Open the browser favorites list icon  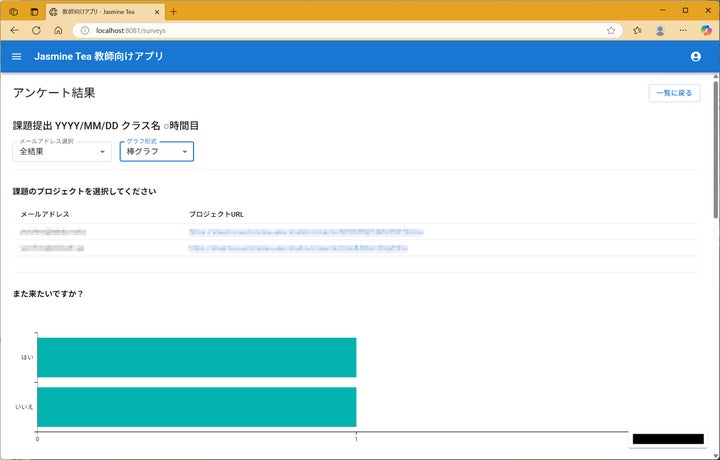click(x=637, y=30)
